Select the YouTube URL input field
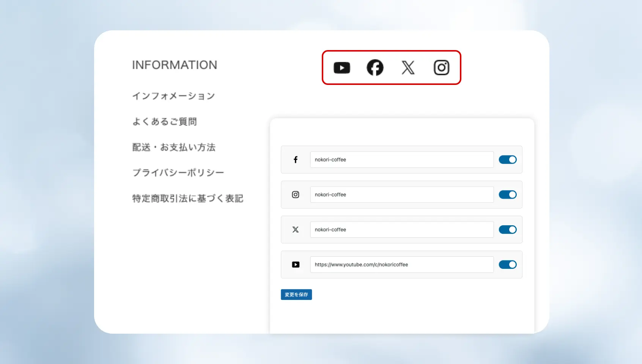 click(x=402, y=265)
